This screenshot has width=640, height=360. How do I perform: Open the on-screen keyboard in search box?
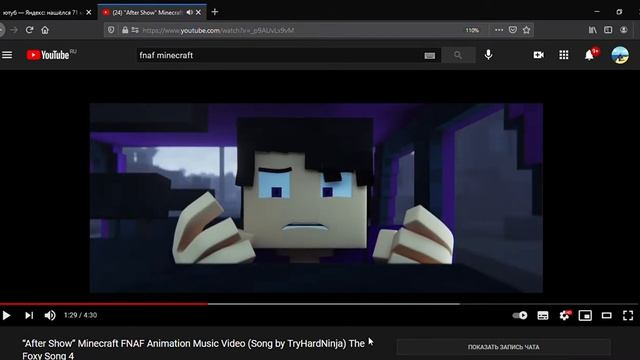(429, 56)
